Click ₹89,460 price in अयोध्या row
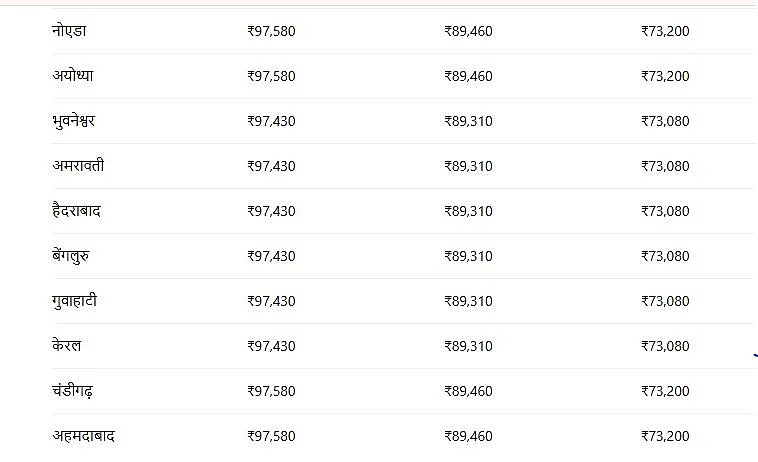Viewport: 758px width, 462px height. click(x=468, y=76)
